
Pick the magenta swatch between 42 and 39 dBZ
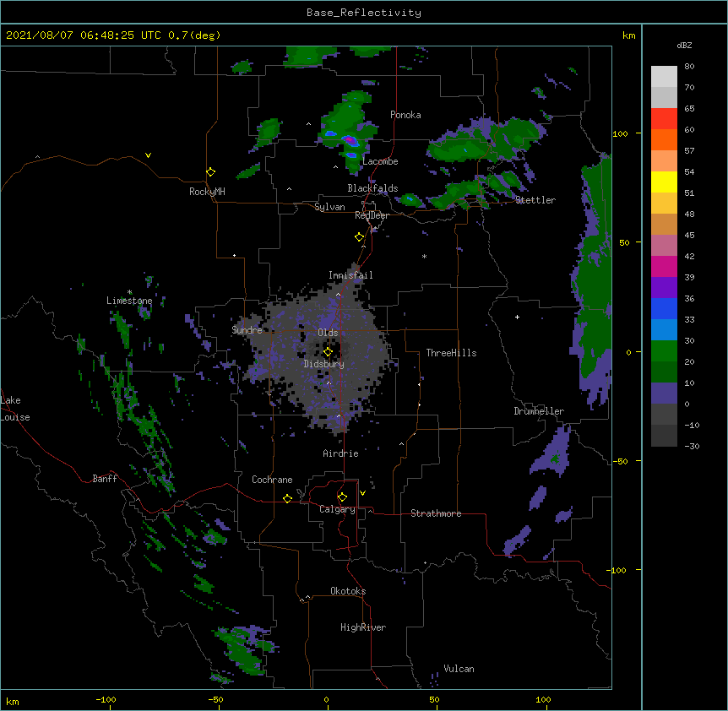[664, 266]
